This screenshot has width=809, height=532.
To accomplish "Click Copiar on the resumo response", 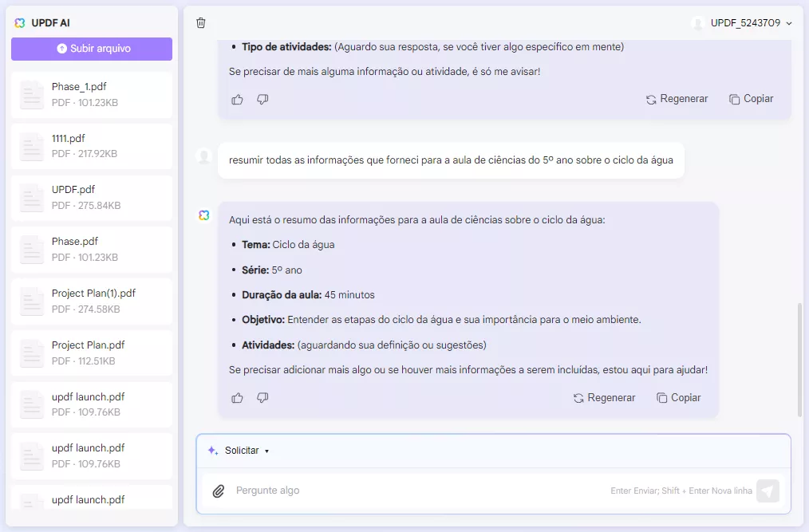I will (678, 397).
